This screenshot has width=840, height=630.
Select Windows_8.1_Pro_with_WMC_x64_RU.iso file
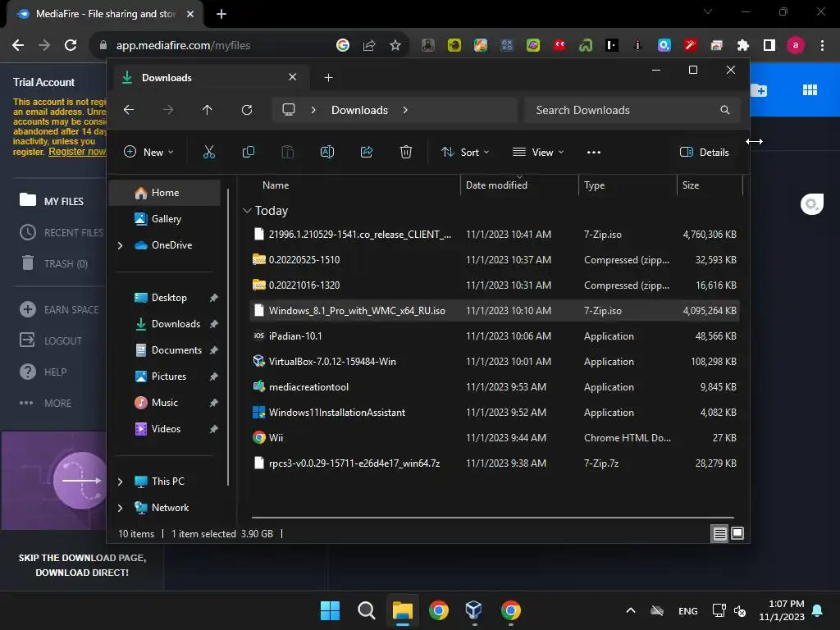(x=495, y=311)
